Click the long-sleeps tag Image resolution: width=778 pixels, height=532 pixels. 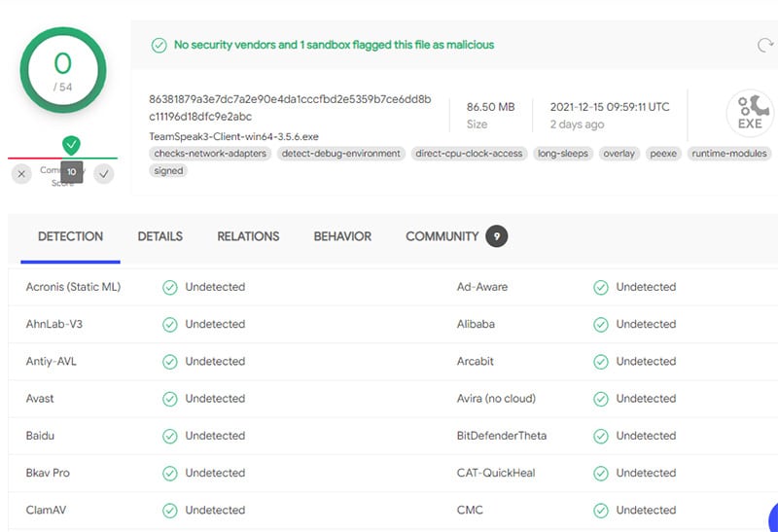click(563, 154)
